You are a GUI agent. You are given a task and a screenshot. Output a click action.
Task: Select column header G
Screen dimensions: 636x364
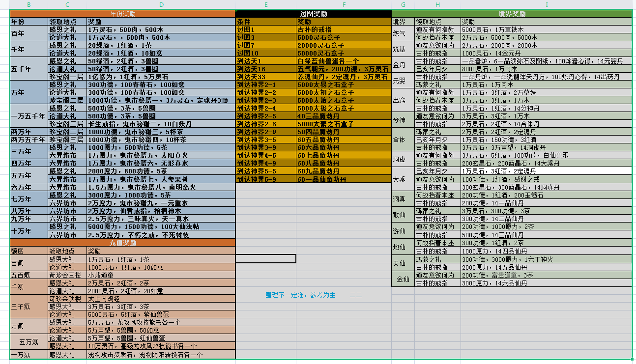(403, 4)
